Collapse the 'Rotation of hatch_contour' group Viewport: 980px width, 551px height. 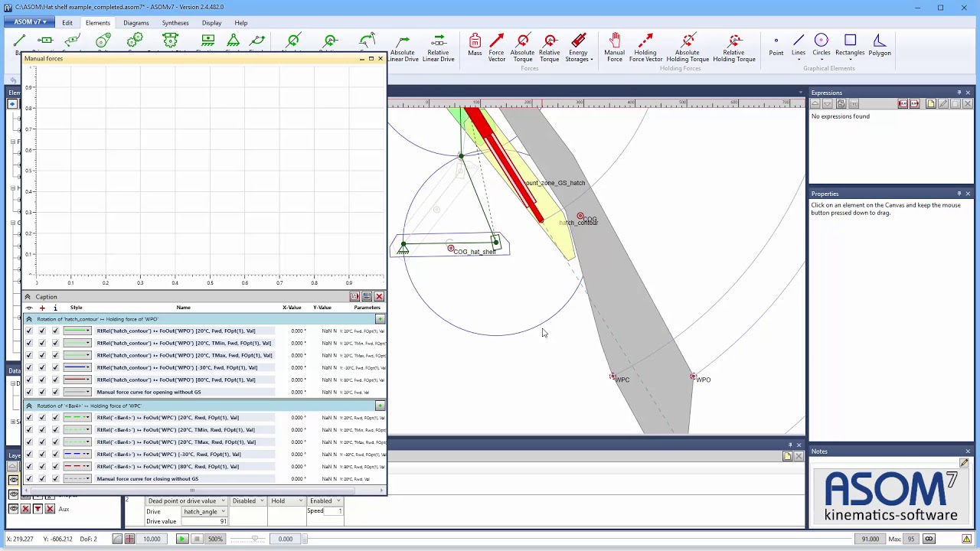click(29, 319)
